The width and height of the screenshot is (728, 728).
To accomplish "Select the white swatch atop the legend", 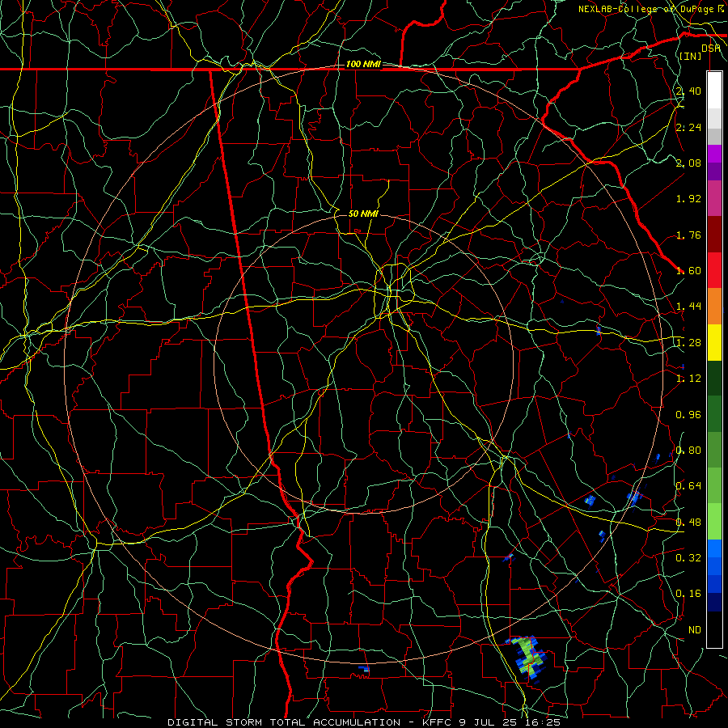I will (x=714, y=91).
